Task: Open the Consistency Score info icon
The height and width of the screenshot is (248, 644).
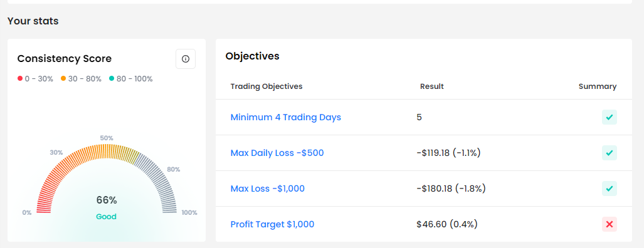Action: tap(186, 59)
